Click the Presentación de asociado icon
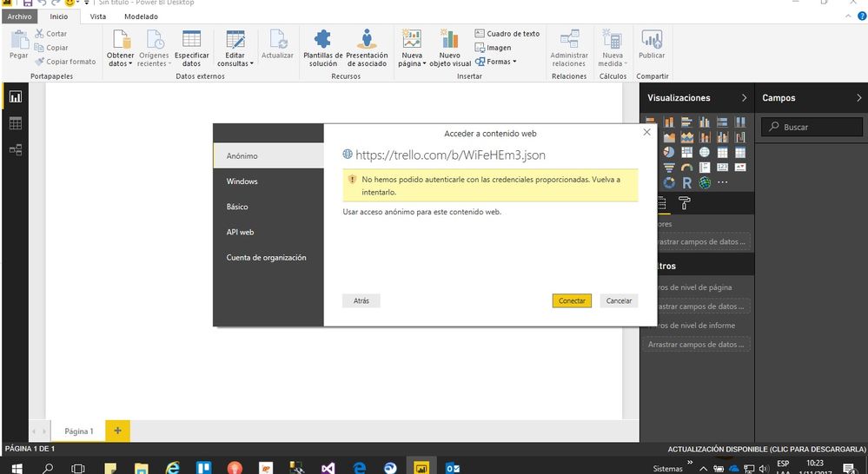This screenshot has width=868, height=474. (367, 39)
